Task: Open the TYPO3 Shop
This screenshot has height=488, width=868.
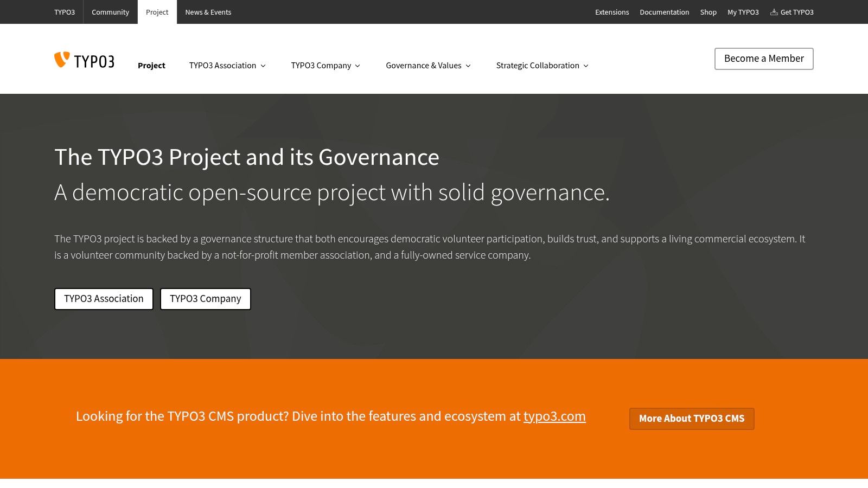Action: (x=708, y=12)
